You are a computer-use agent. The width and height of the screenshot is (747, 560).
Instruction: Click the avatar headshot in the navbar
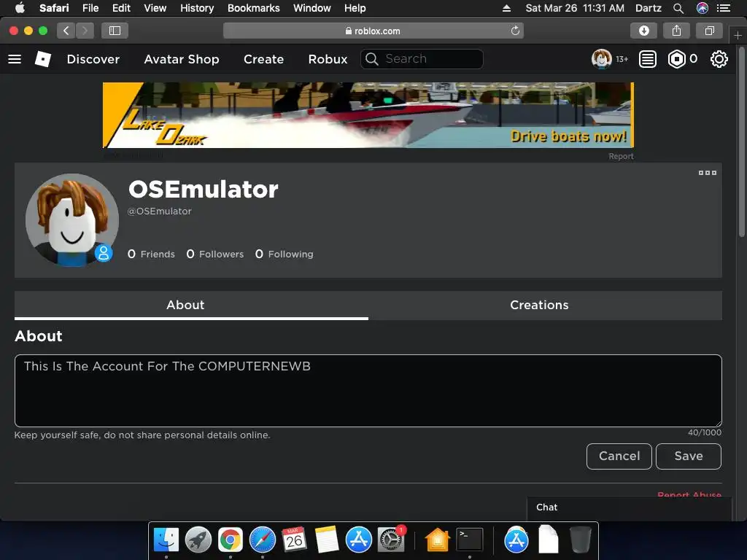click(x=602, y=59)
